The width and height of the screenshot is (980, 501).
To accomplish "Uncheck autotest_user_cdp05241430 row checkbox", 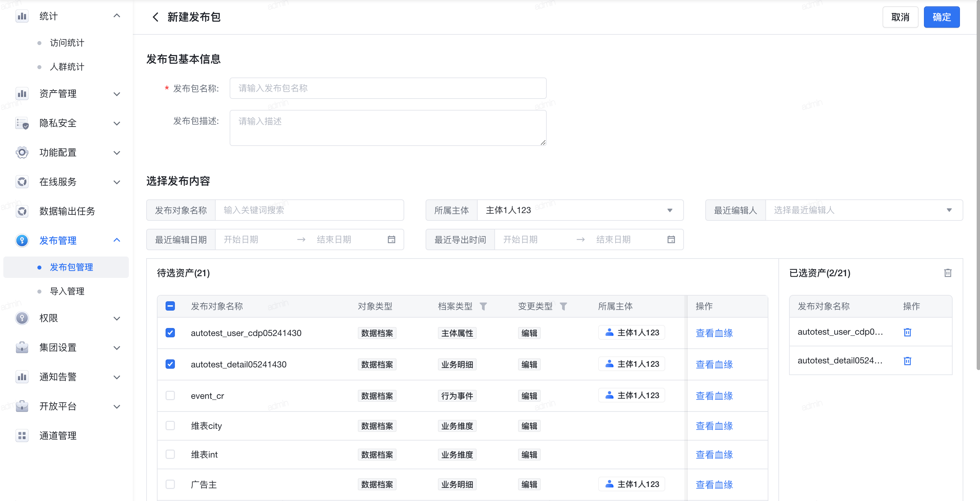I will click(170, 333).
